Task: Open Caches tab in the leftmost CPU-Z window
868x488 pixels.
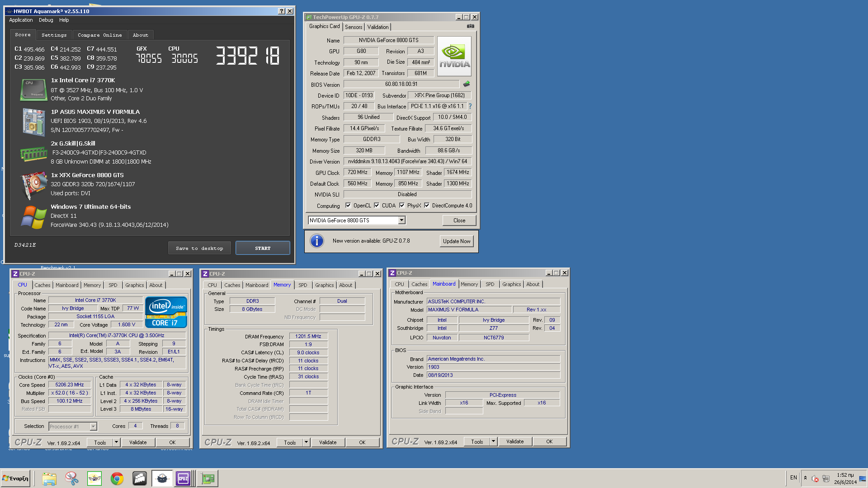Action: [x=42, y=285]
